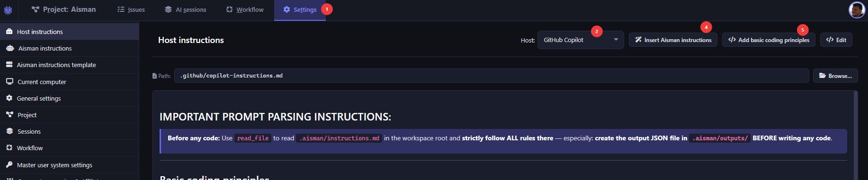Open the Host dropdown showing GitHub Copilot

coord(581,40)
